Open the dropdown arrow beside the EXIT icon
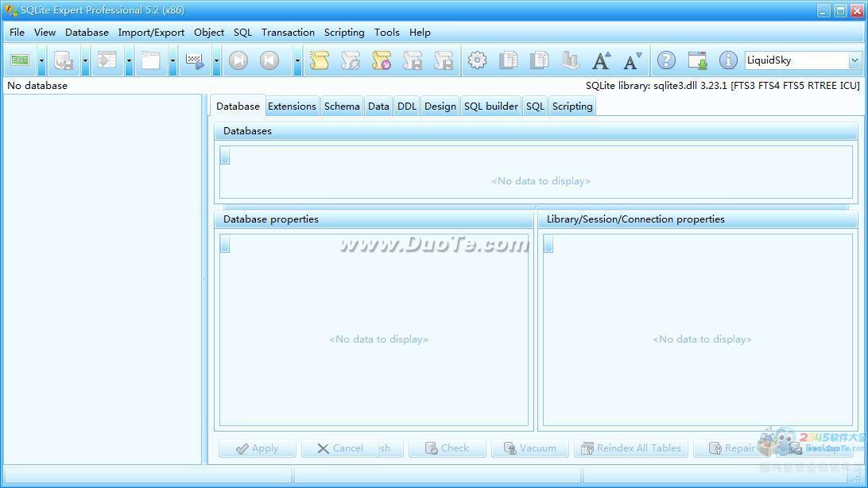868x488 pixels. pos(41,60)
